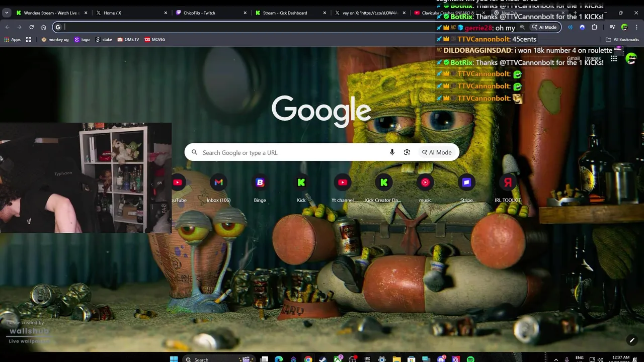
Task: Open the logo bookmark
Action: [82, 39]
